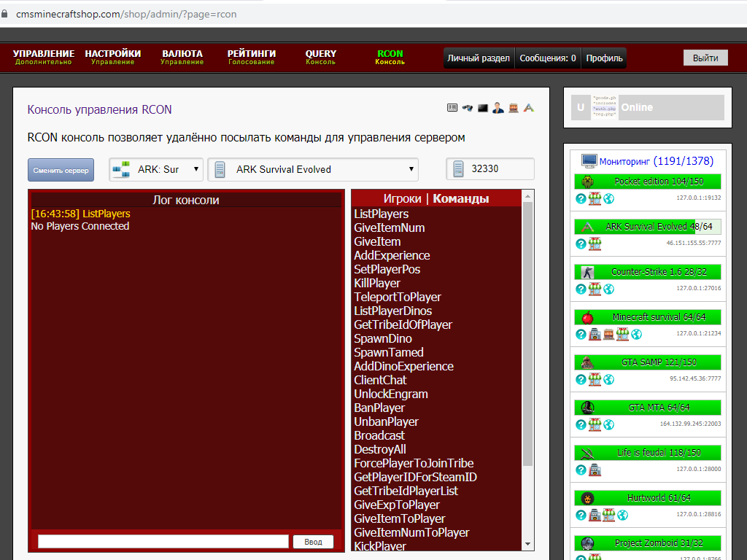Open the help icon under Pocket edition
747x560 pixels.
(581, 198)
